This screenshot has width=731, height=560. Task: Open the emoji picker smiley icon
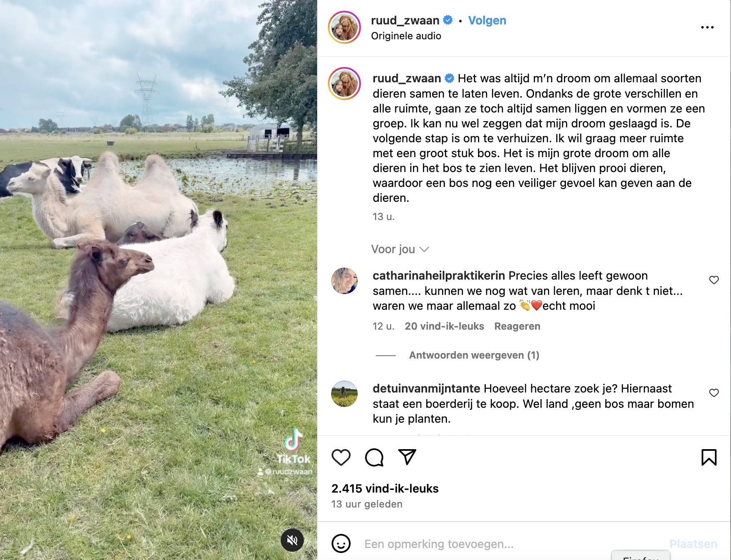(341, 543)
